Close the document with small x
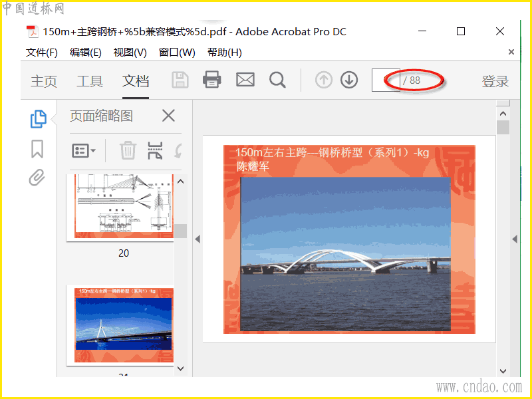The height and width of the screenshot is (399, 532). tap(511, 52)
